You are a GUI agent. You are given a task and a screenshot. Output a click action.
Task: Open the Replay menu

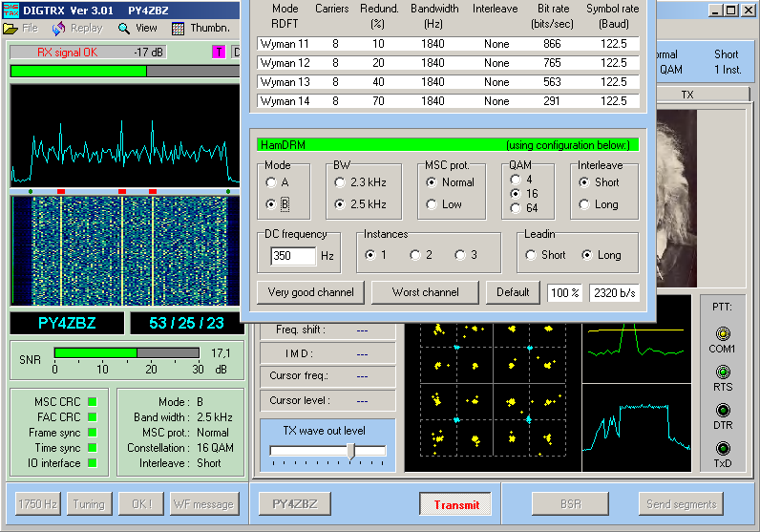point(77,29)
